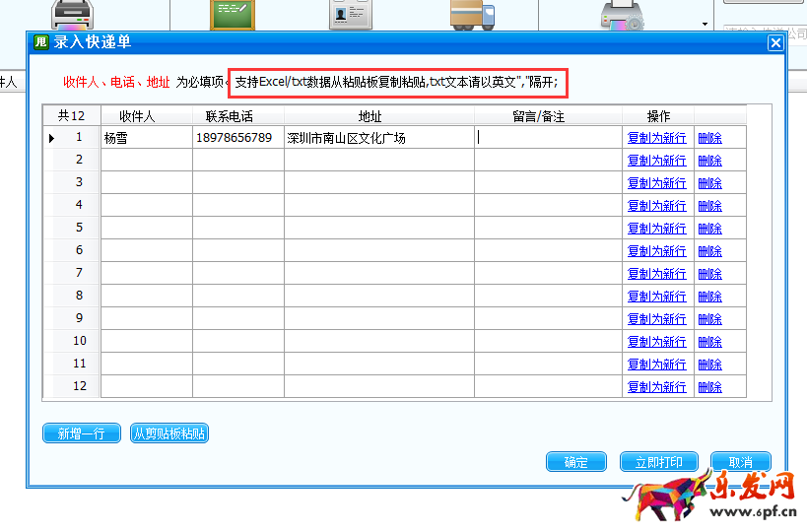Open the dropdown arrow beside the color printer

click(705, 23)
